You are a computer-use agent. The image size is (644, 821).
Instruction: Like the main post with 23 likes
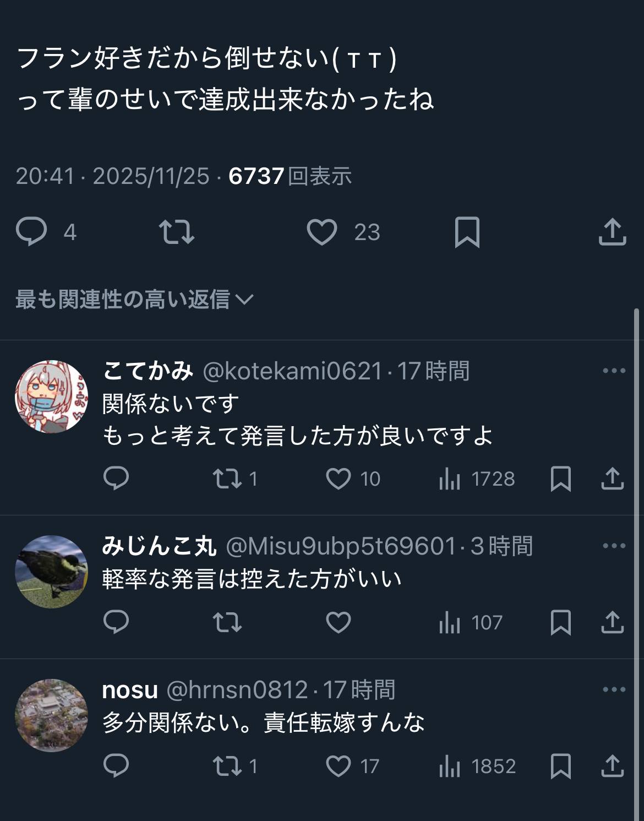(322, 232)
